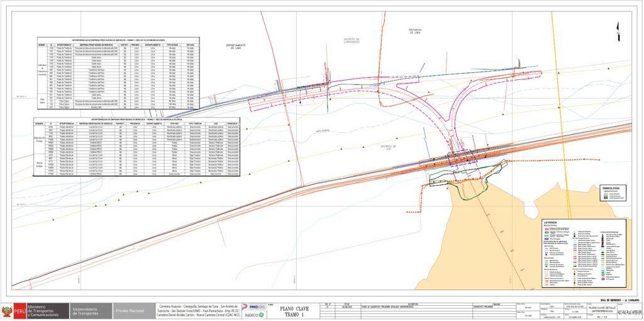The height and width of the screenshot is (321, 644).
Task: Click the Peru coat of arms logo
Action: (8, 311)
